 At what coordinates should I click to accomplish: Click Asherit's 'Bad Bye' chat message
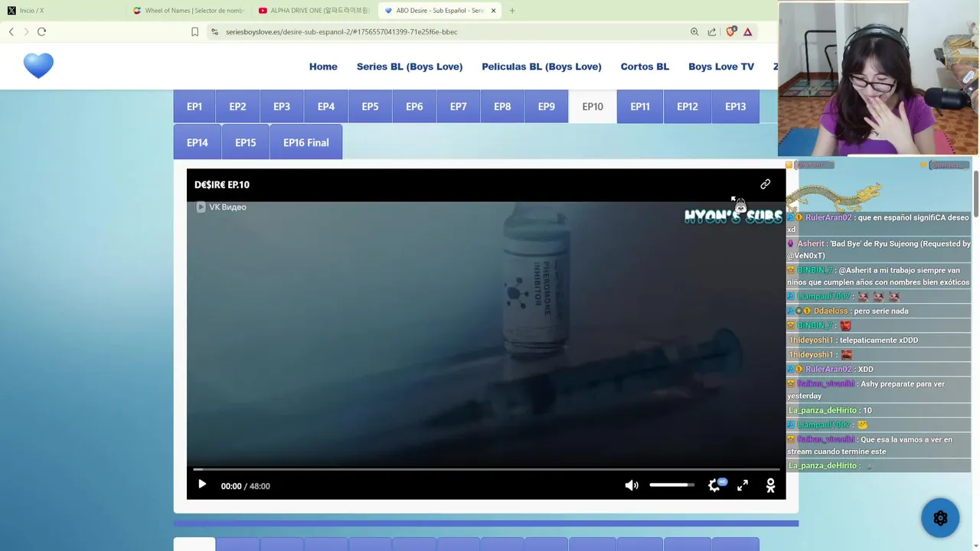(x=879, y=249)
